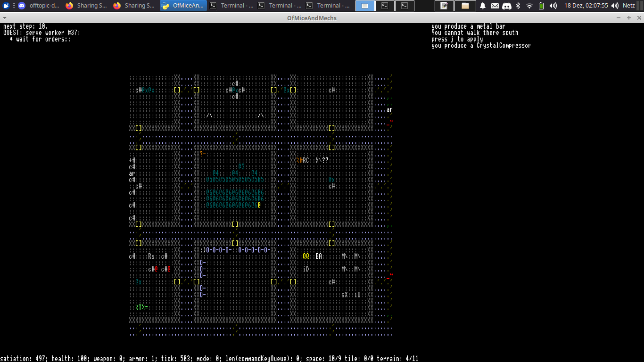Click the green %T%= object in the map
The image size is (644, 362).
141,307
